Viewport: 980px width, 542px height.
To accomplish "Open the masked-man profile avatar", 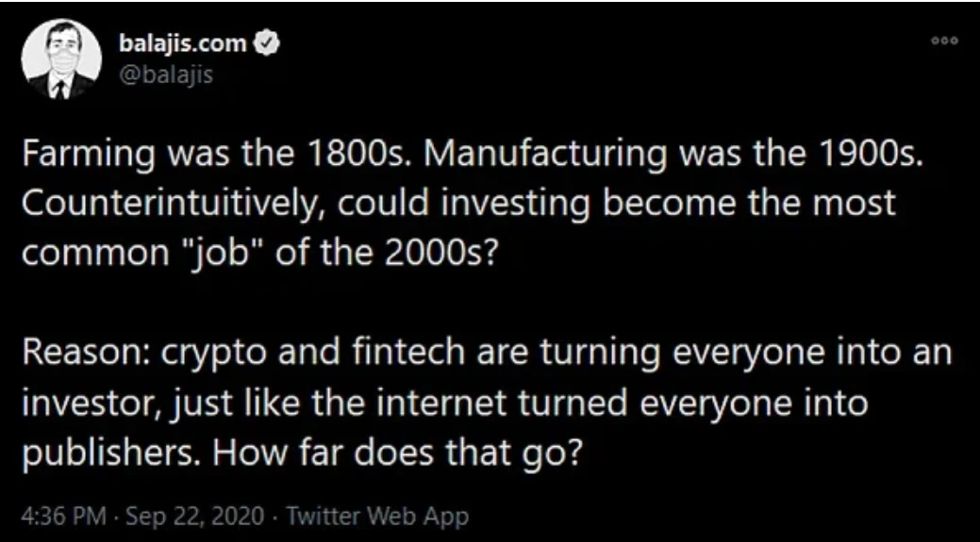I will pos(61,58).
